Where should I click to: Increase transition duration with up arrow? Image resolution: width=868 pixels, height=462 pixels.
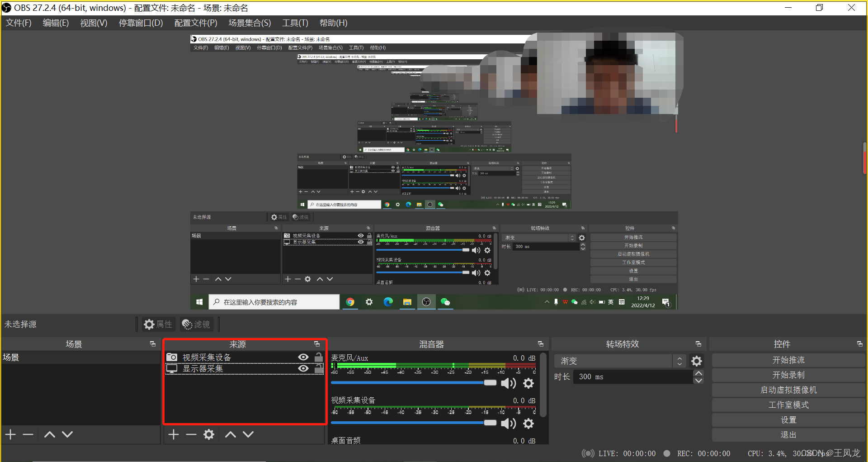coord(698,373)
